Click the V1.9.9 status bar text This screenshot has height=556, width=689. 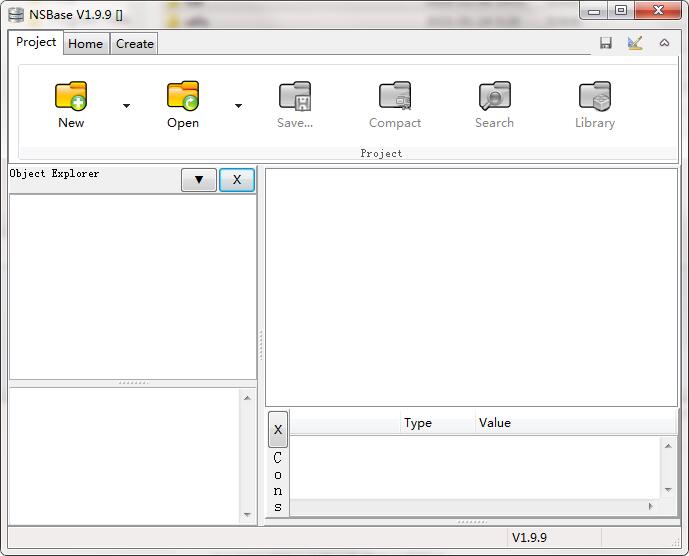tap(529, 538)
